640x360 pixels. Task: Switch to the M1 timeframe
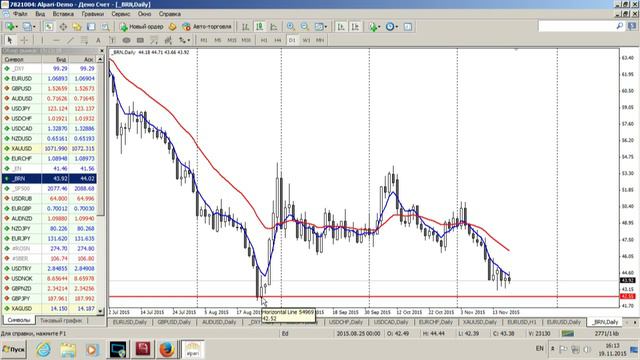[x=204, y=40]
